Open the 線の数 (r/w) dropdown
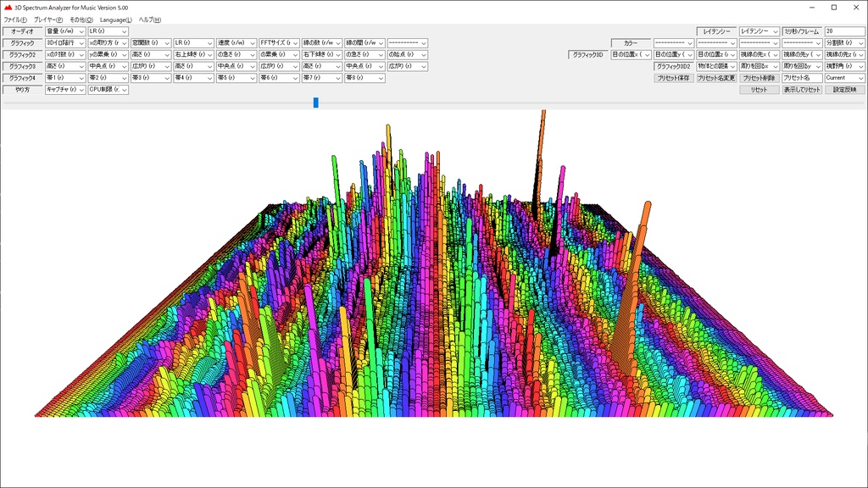The width and height of the screenshot is (868, 488). pos(321,43)
